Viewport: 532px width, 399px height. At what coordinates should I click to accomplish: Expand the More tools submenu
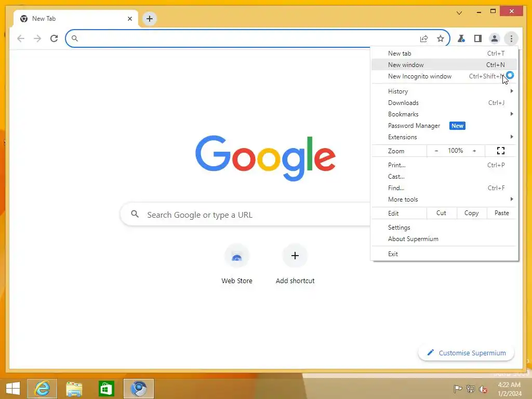pos(444,199)
